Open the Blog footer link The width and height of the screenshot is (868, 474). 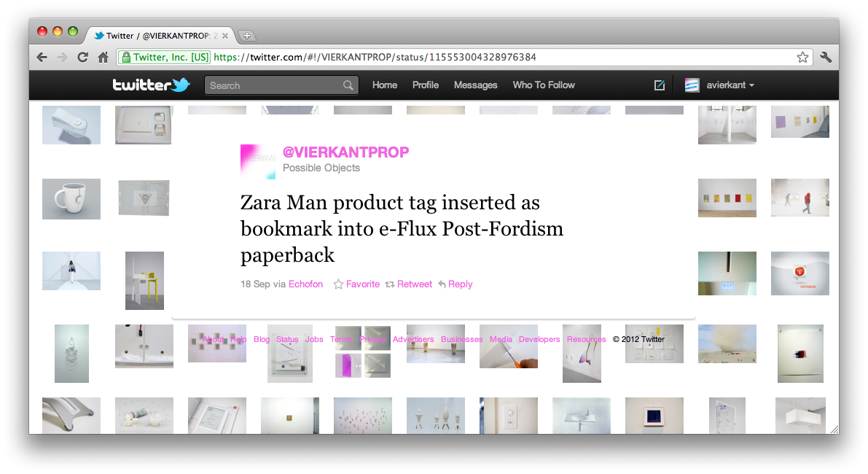[262, 339]
